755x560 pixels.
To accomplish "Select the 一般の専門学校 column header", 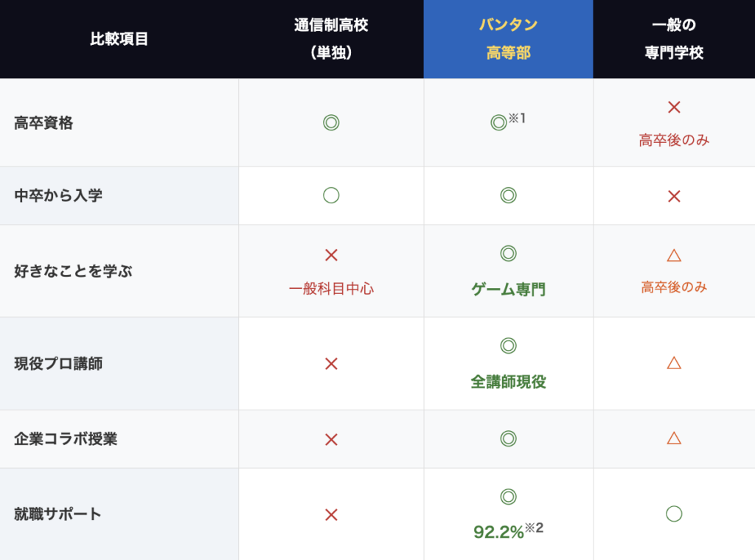I will [674, 39].
